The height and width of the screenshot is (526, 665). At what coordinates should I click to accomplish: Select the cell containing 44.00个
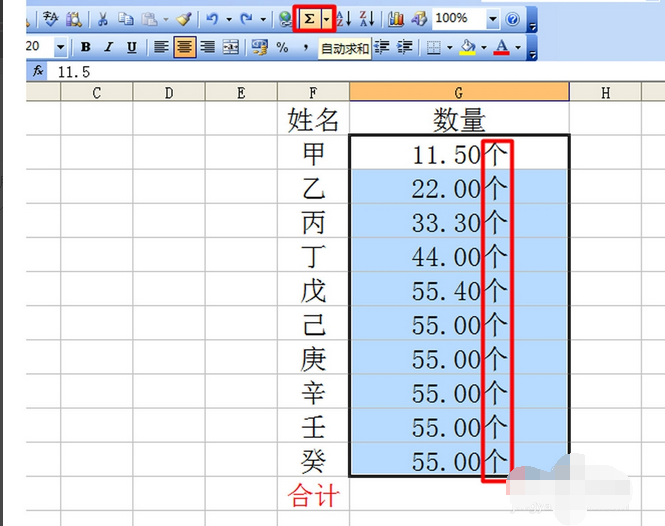point(459,255)
